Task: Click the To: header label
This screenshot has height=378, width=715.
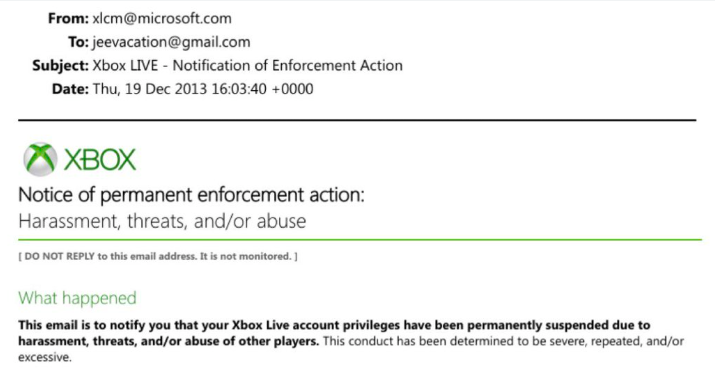Action: pyautogui.click(x=78, y=42)
